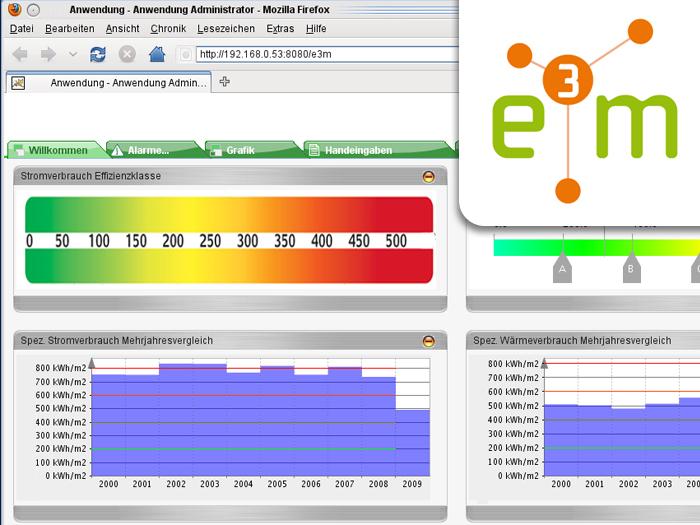Switch to the Willkommen tab

click(57, 150)
